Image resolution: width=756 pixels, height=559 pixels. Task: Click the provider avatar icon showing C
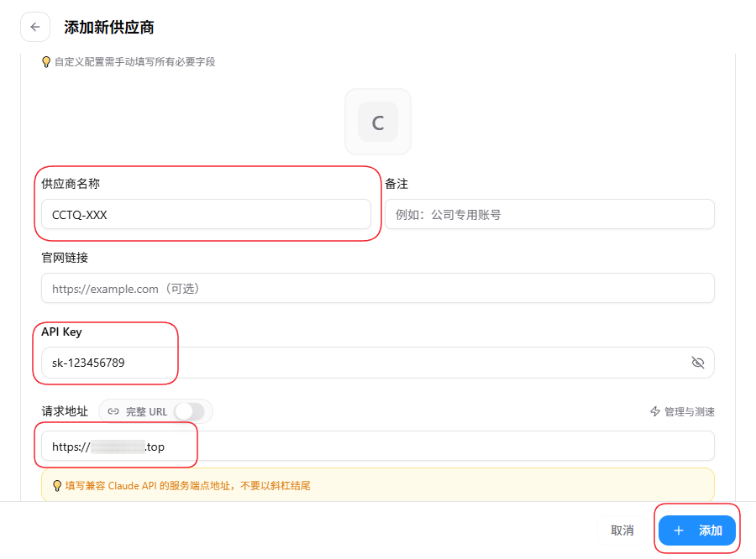(x=378, y=122)
